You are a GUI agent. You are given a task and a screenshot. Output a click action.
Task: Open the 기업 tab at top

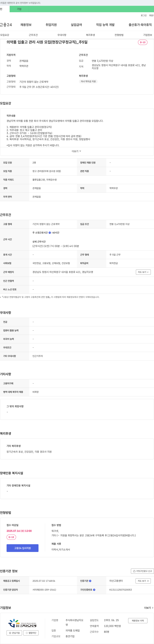(x=19, y=9)
